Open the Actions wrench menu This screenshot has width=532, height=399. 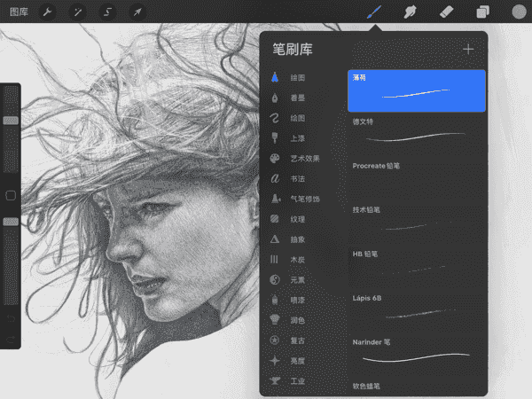click(x=47, y=12)
